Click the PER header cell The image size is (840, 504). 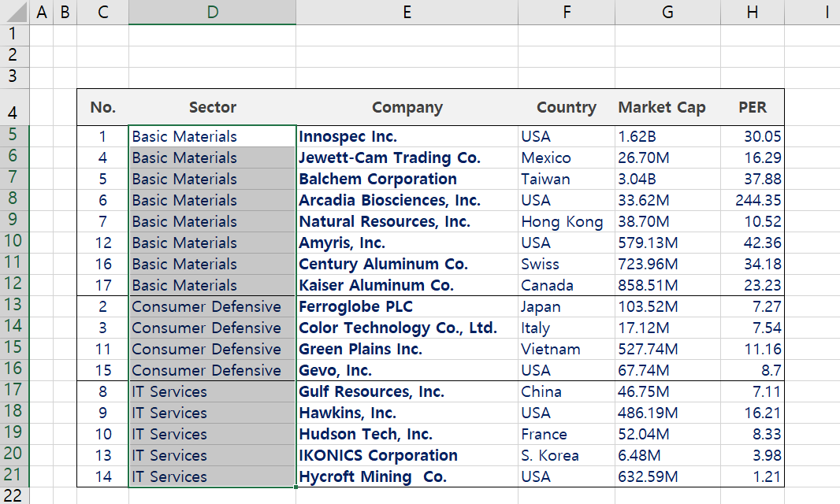(753, 107)
